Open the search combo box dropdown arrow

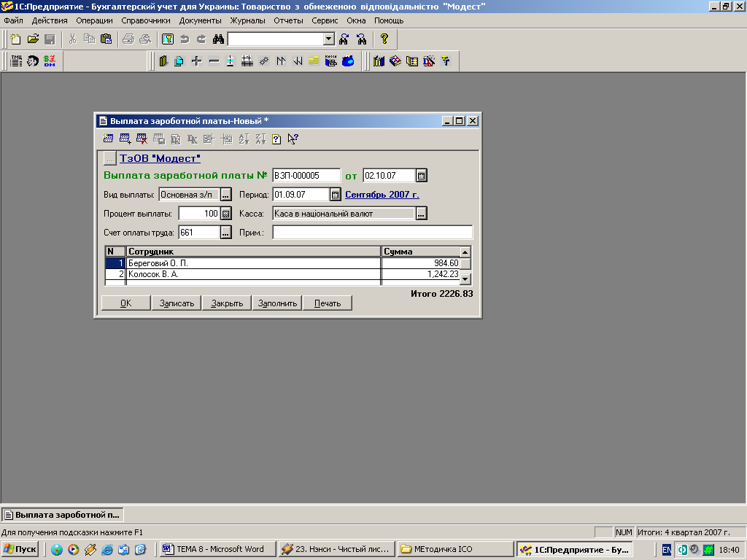[x=329, y=39]
